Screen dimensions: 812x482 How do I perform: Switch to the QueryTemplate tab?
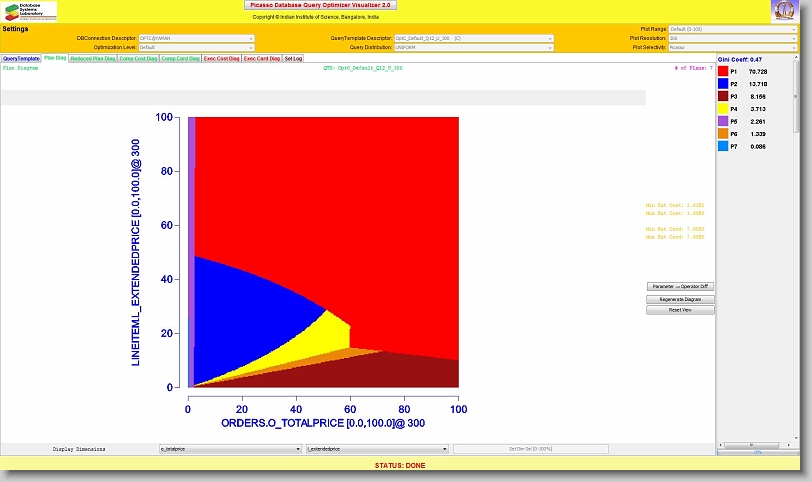(21, 59)
